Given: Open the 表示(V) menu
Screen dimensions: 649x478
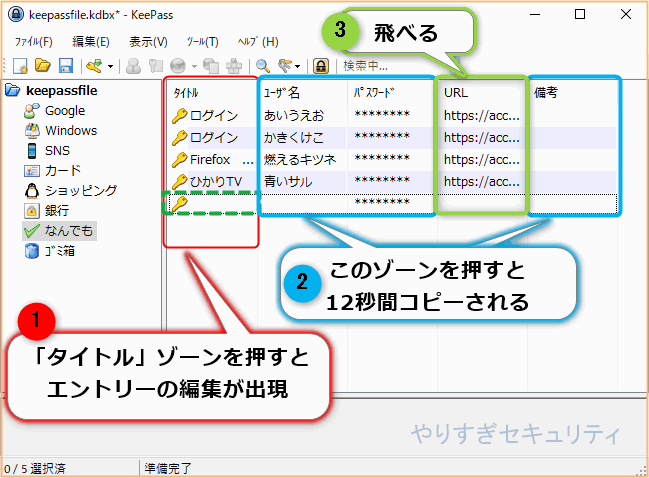Looking at the screenshot, I should pyautogui.click(x=148, y=42).
